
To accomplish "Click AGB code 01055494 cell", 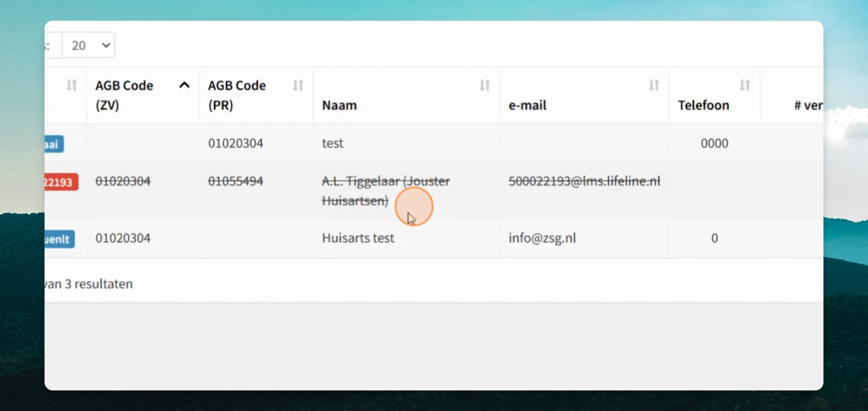I will pos(235,181).
